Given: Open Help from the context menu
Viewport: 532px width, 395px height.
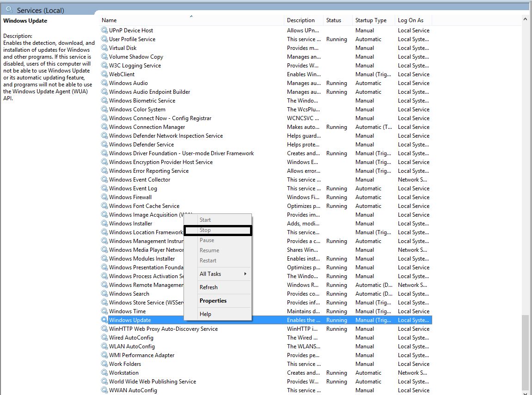Looking at the screenshot, I should point(218,314).
